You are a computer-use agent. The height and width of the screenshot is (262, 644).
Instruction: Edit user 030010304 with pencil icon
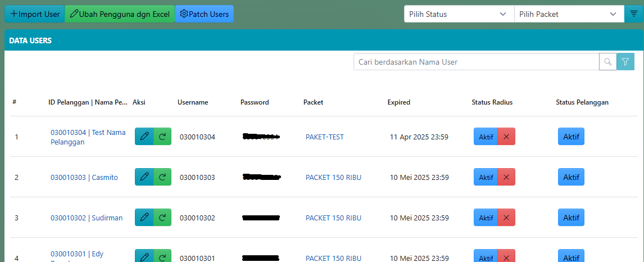pos(144,137)
